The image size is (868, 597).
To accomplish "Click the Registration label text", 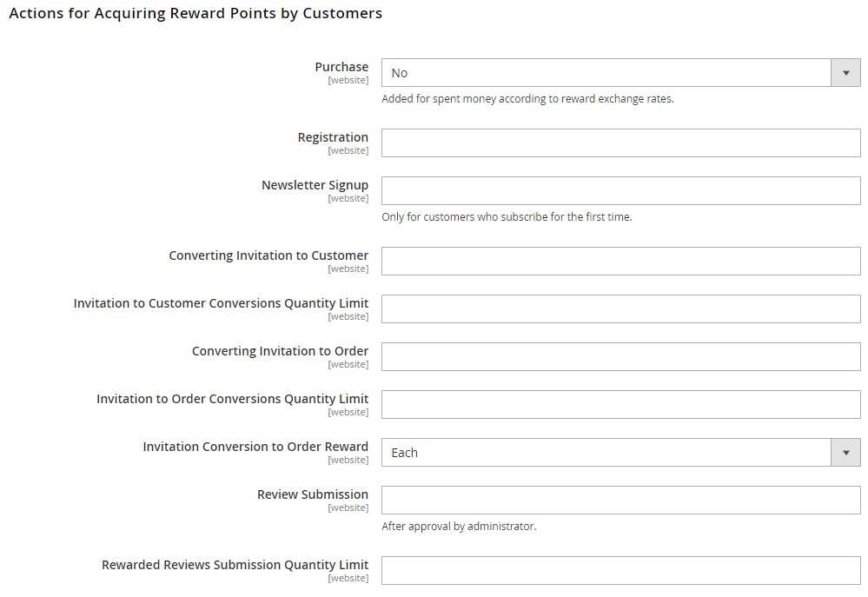I will coord(333,137).
